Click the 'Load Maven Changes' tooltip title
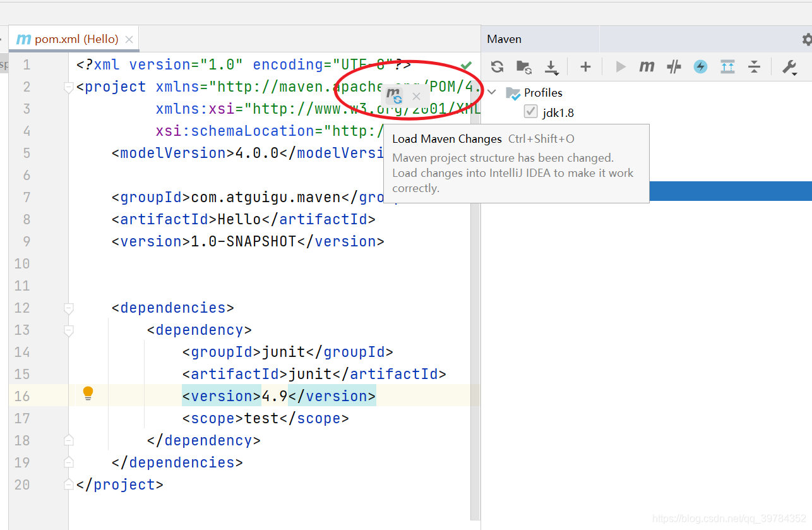 click(x=447, y=139)
